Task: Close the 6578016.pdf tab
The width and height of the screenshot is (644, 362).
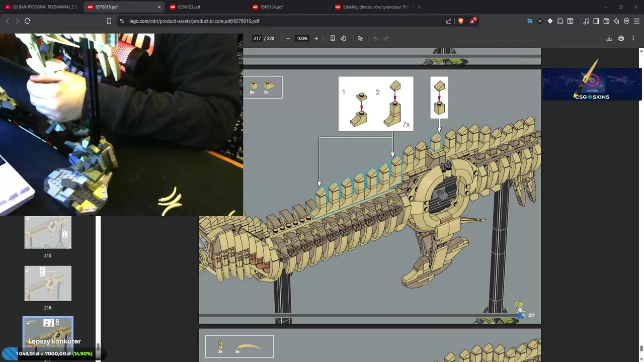Action: coord(159,7)
